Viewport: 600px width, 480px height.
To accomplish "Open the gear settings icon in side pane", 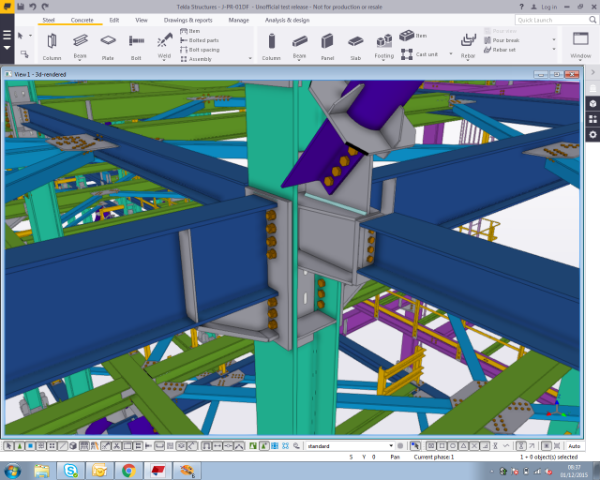I will (591, 135).
